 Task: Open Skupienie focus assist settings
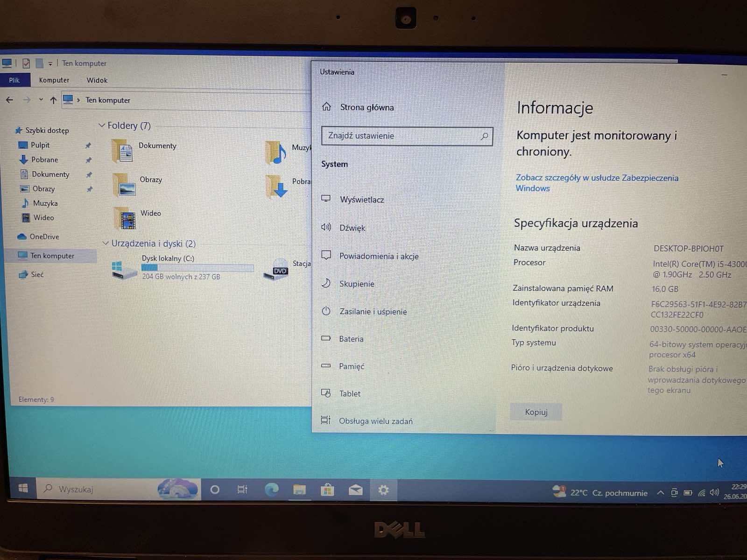coord(348,284)
